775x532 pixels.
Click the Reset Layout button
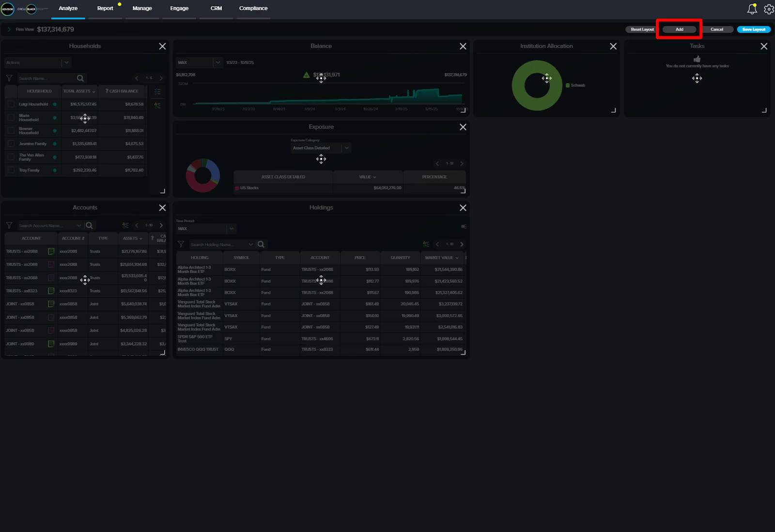pyautogui.click(x=642, y=30)
